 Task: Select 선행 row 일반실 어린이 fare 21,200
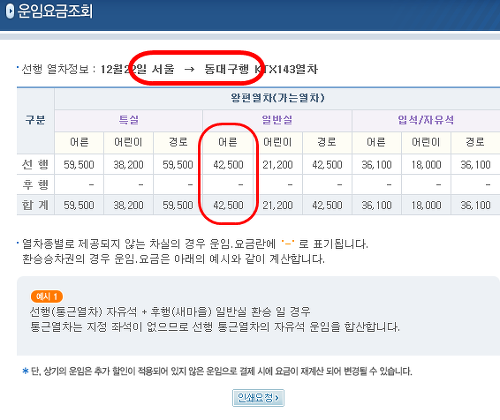tap(277, 165)
